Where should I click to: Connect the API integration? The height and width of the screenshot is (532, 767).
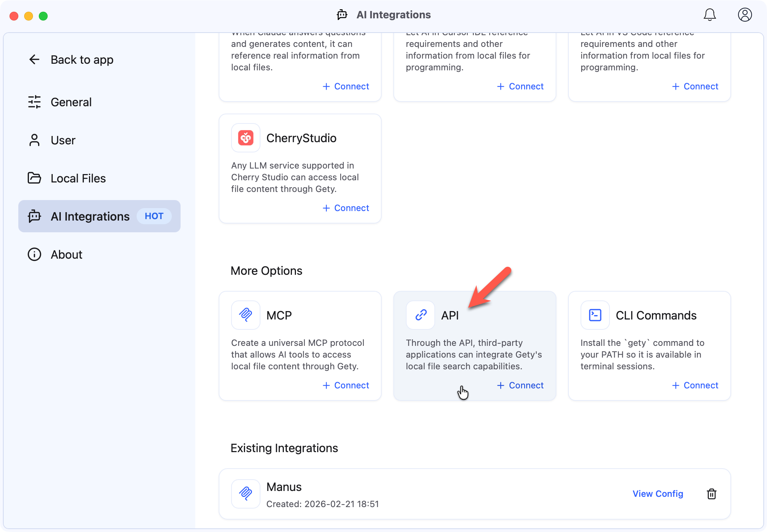[x=520, y=385]
